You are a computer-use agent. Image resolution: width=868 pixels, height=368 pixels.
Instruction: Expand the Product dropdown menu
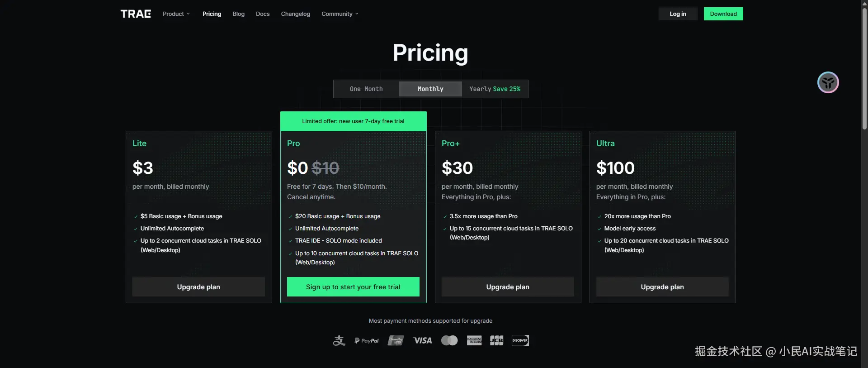[x=176, y=14]
